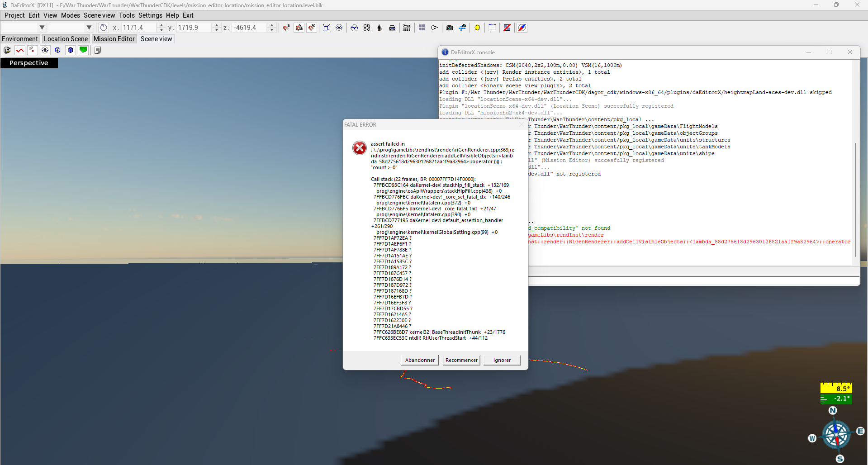Click the camera screenshot icon in toolbar
The image size is (868, 465).
coord(449,28)
